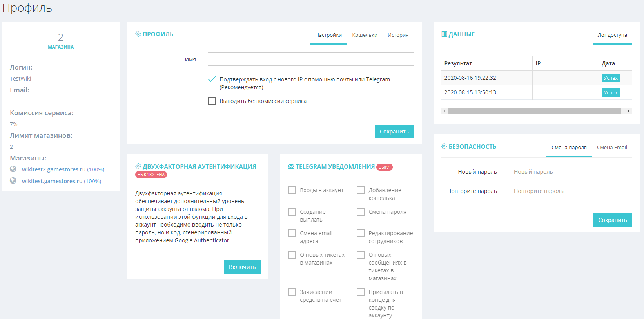Click Сохранить in the profile settings panel
This screenshot has width=644, height=319.
[x=394, y=132]
